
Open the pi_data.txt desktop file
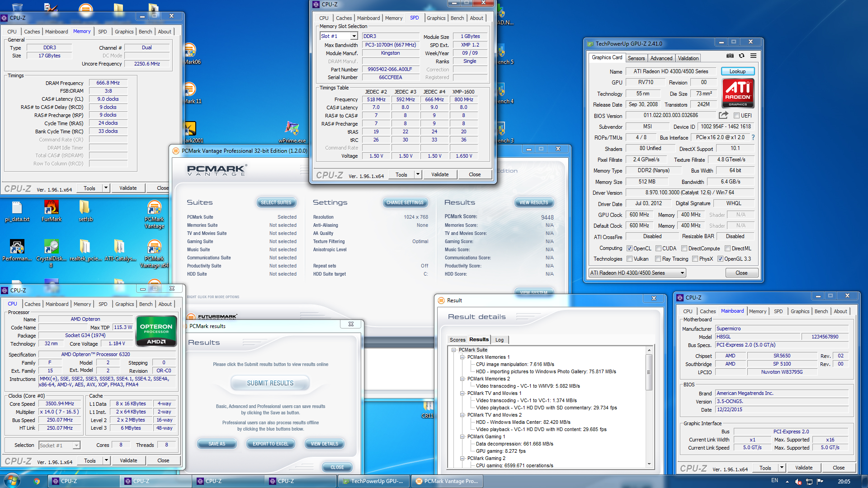(17, 211)
